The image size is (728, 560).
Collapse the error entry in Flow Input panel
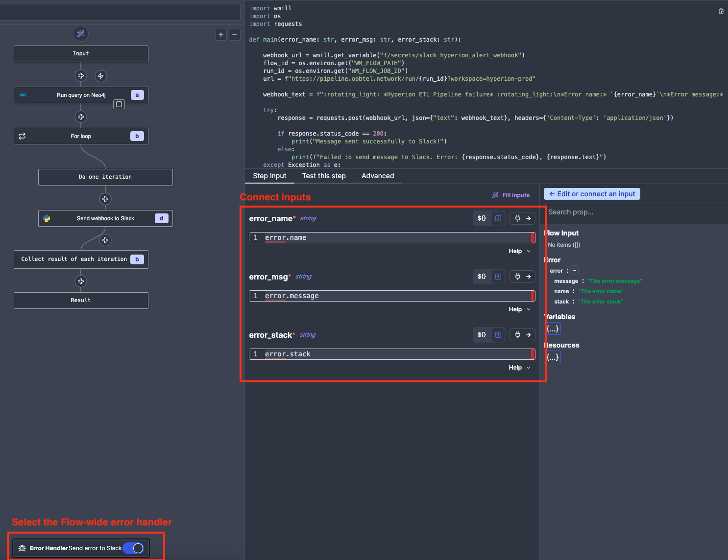[x=574, y=270]
